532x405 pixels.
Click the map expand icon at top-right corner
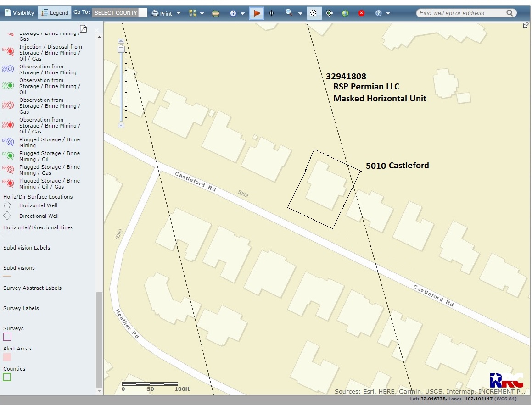pyautogui.click(x=526, y=25)
